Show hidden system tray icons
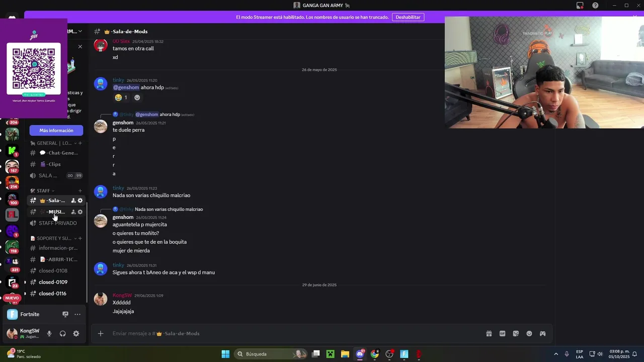Screen dimensions: 644x362 (556, 354)
